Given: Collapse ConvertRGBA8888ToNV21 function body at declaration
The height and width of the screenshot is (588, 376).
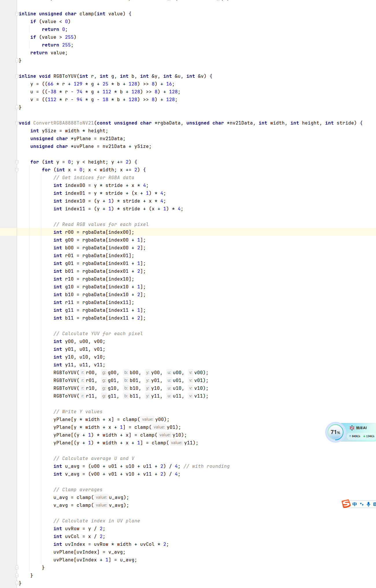Looking at the screenshot, I should click(17, 123).
